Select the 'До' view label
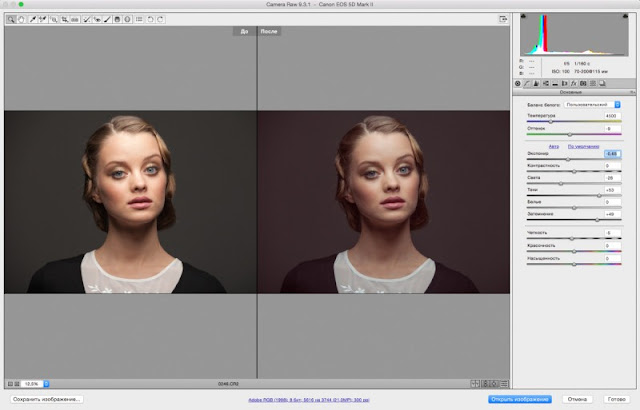The image size is (640, 410). point(243,32)
